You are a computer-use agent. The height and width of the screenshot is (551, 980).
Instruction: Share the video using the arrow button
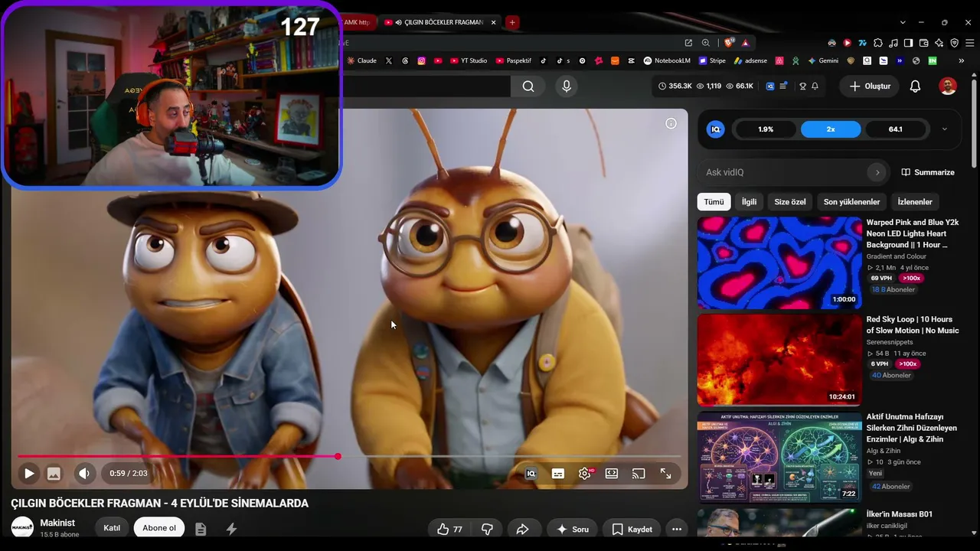(523, 529)
